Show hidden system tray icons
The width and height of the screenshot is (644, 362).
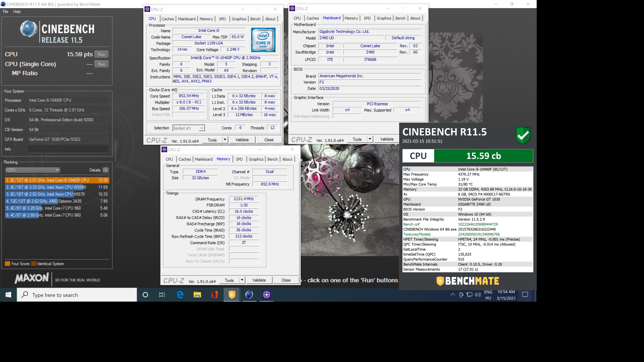[x=453, y=295]
